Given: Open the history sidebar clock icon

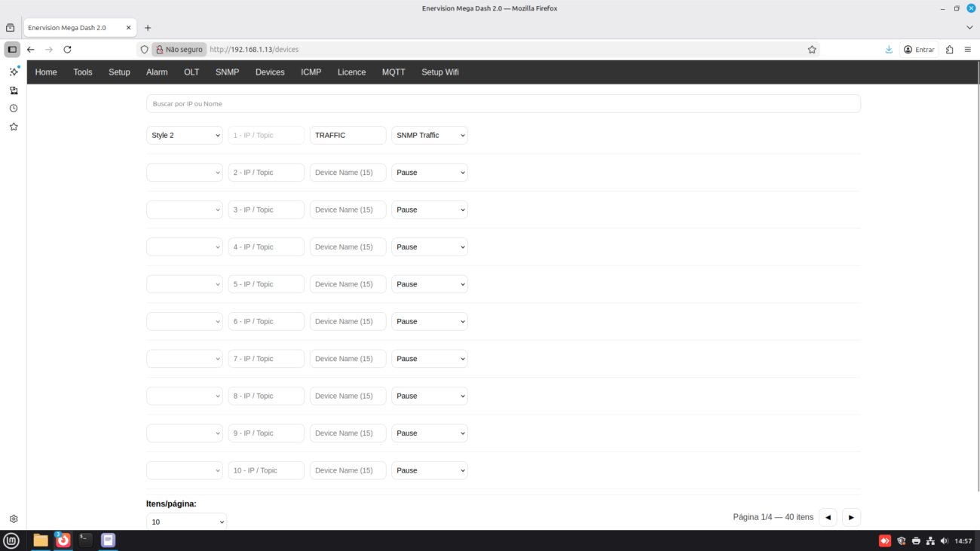Looking at the screenshot, I should point(14,109).
